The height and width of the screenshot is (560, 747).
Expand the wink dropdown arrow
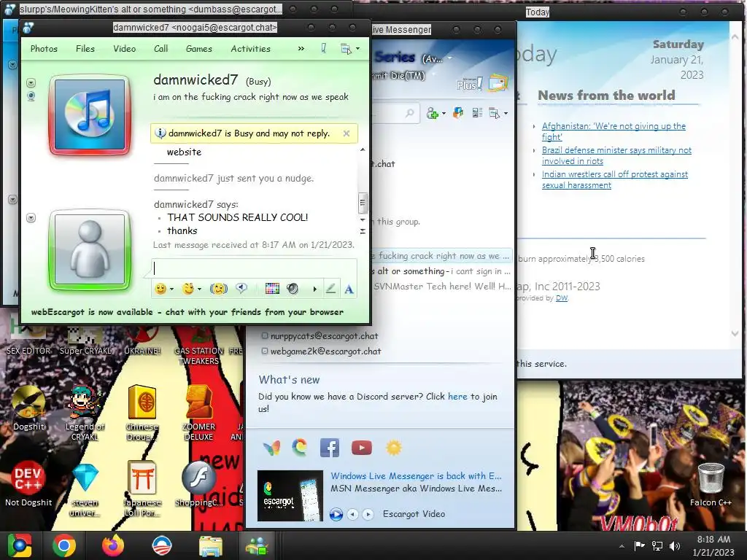coord(199,289)
